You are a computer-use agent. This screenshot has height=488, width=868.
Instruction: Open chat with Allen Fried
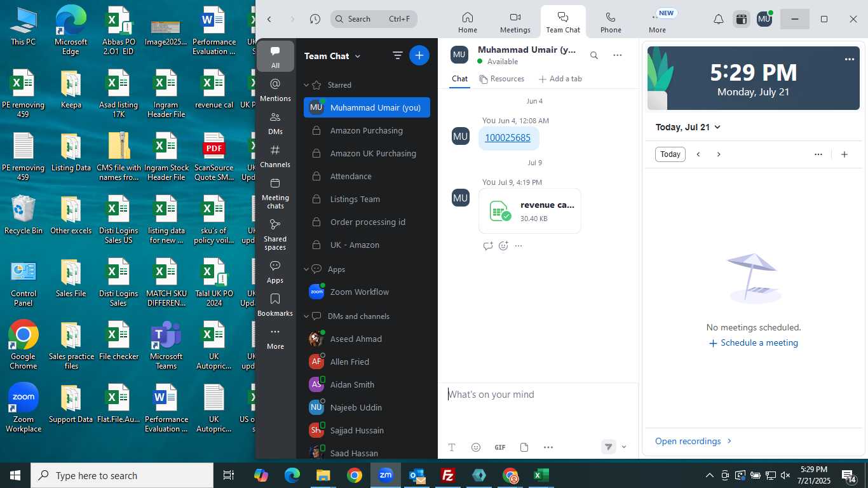click(x=367, y=362)
